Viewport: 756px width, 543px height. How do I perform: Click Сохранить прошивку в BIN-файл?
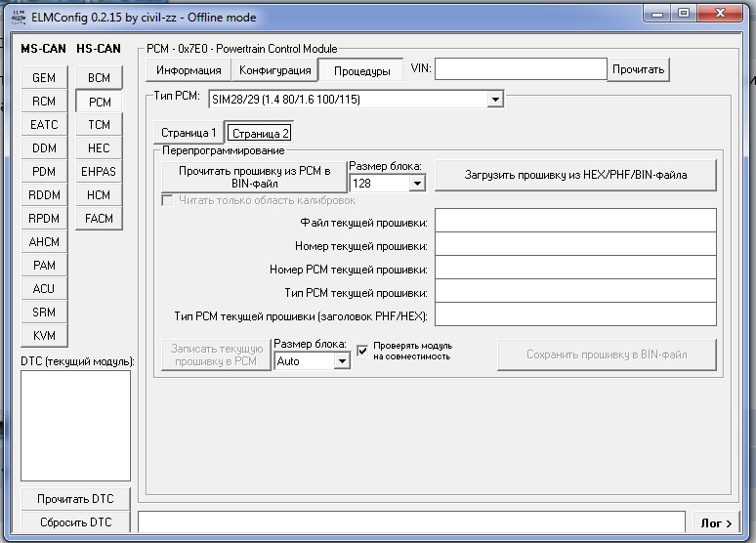[x=607, y=355]
